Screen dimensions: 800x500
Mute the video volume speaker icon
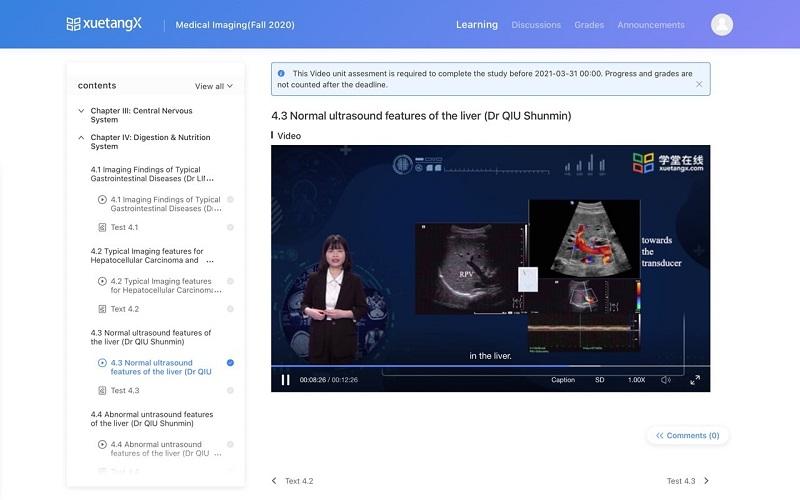click(665, 380)
